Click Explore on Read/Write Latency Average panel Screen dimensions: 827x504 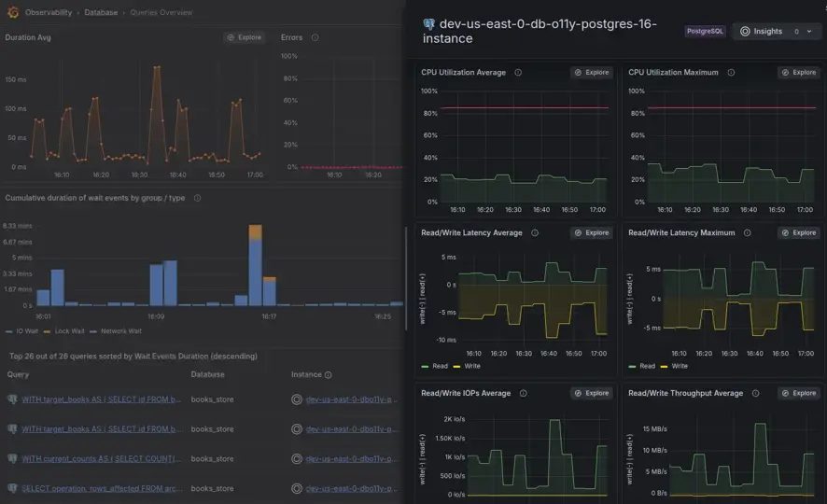click(592, 232)
